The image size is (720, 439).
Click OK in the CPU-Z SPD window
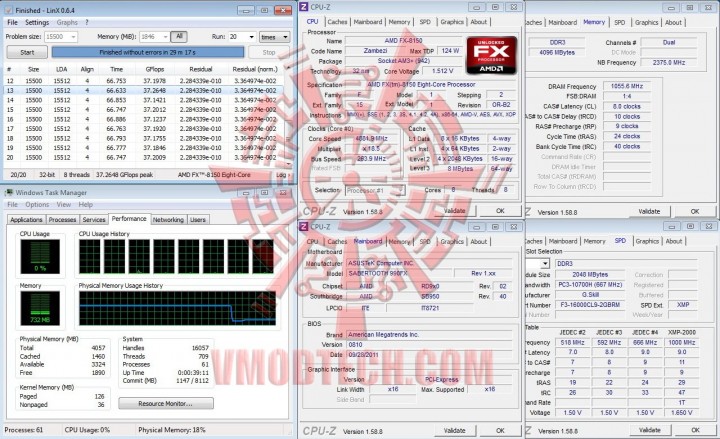click(x=695, y=430)
